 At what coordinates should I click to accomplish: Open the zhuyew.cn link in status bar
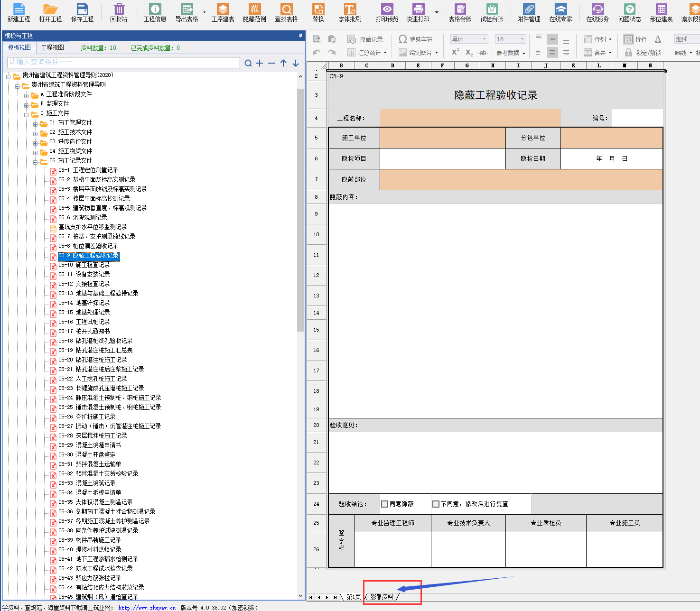[x=147, y=608]
